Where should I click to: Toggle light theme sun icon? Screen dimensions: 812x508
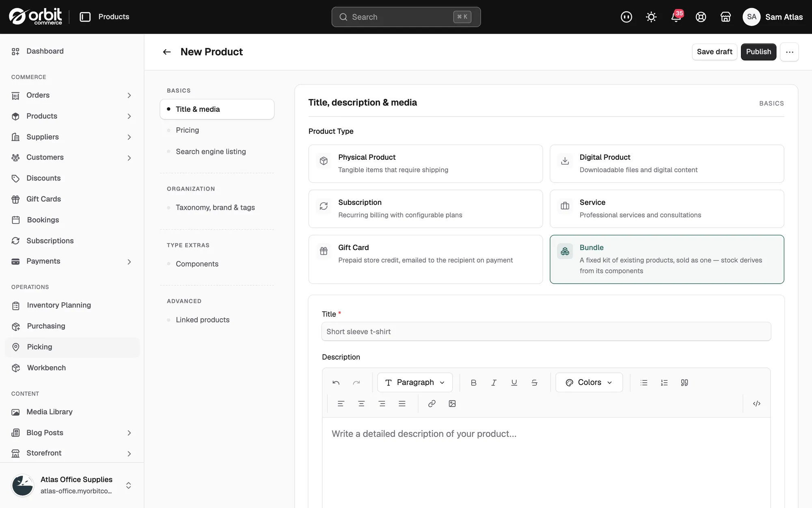(651, 17)
